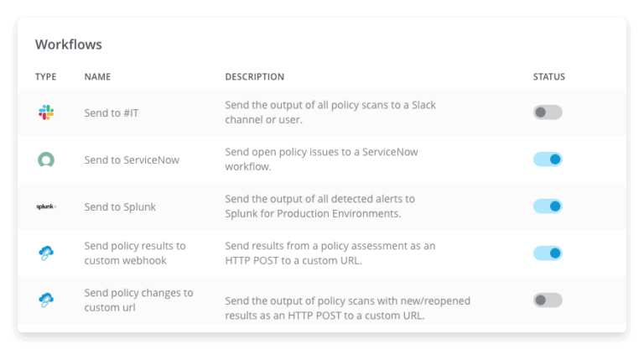The height and width of the screenshot is (350, 644).
Task: Enable the policy changes custom url toggle
Action: pos(548,300)
